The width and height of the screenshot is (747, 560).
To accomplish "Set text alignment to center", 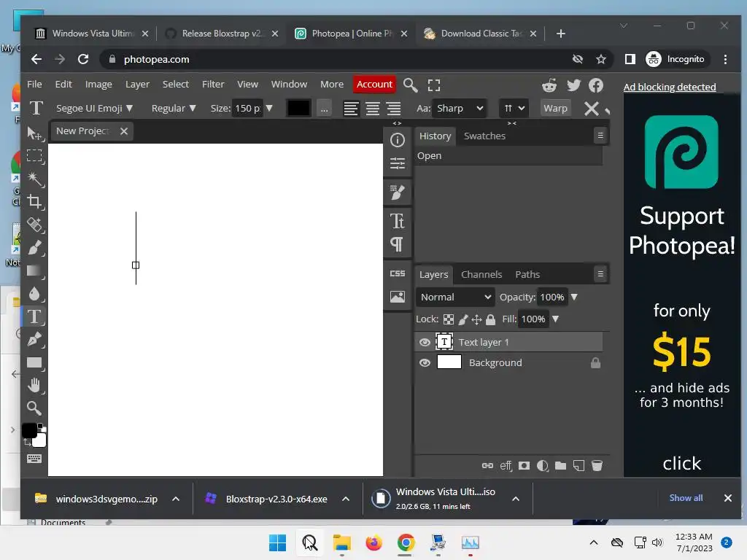I will pos(373,109).
